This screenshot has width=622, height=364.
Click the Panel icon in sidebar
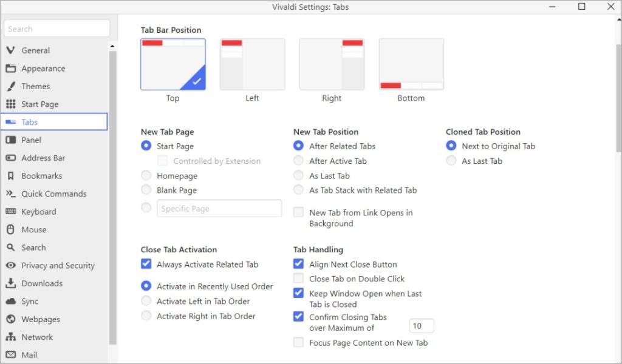pos(11,140)
